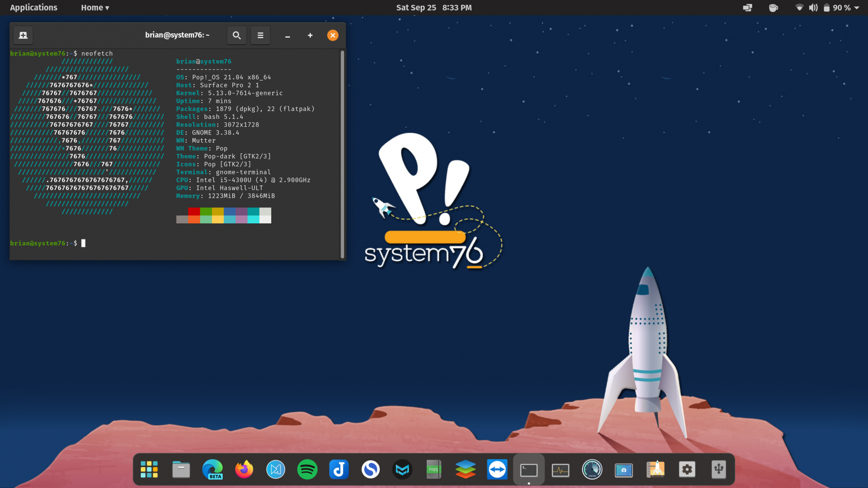Image resolution: width=868 pixels, height=488 pixels.
Task: Open the System Monitor from the dock
Action: point(561,469)
